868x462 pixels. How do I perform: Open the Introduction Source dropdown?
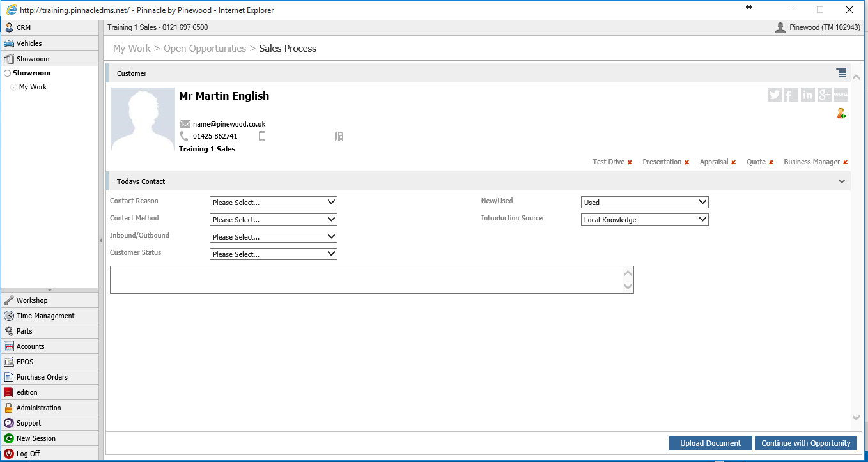[x=645, y=220]
